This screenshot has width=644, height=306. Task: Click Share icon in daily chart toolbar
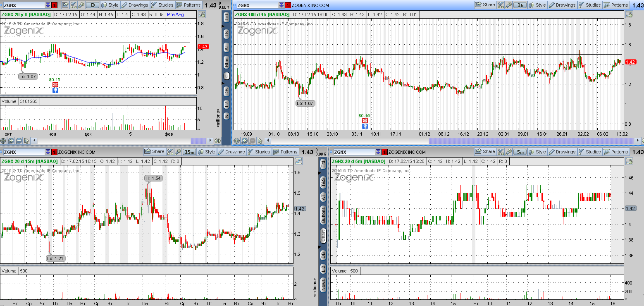pos(65,5)
